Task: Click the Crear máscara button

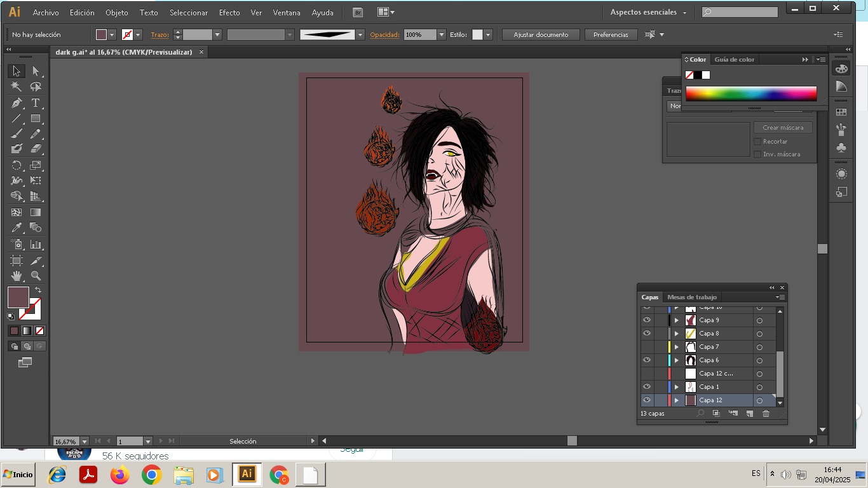Action: (x=783, y=128)
